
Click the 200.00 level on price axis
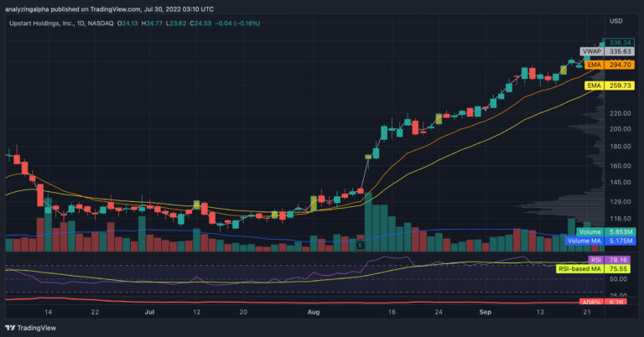tap(621, 129)
